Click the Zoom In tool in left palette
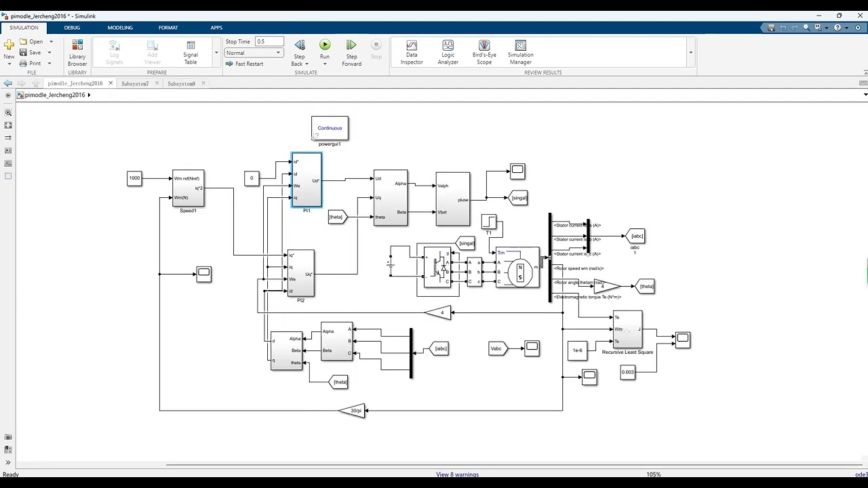This screenshot has width=868, height=488. (8, 113)
